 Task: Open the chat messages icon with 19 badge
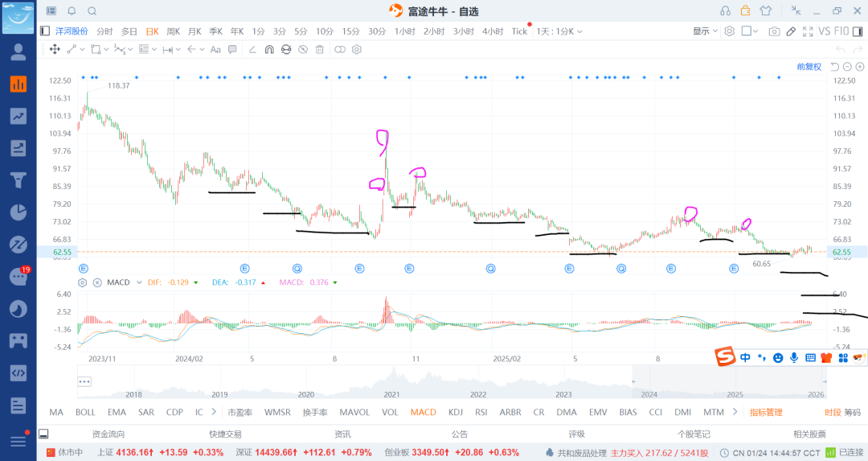click(x=18, y=277)
